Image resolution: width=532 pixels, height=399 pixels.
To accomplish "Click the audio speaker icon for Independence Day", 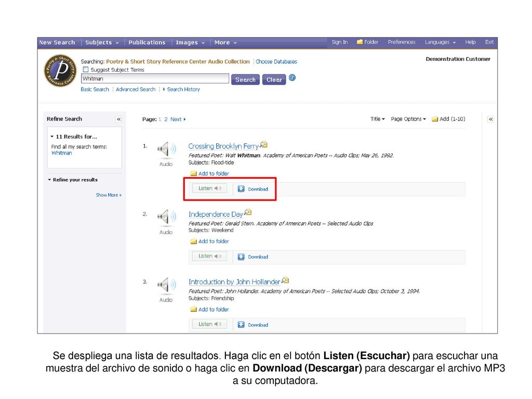I will click(x=167, y=217).
